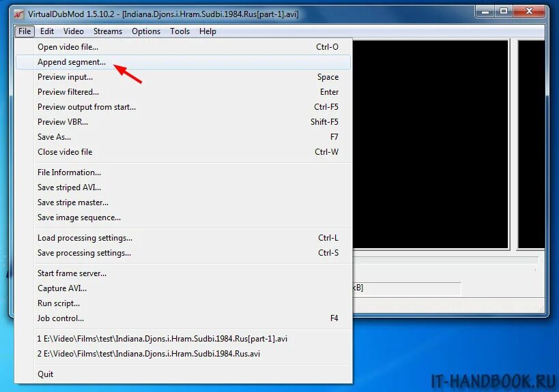
Task: Maximize the VirtualDubMod window
Action: pyautogui.click(x=504, y=12)
